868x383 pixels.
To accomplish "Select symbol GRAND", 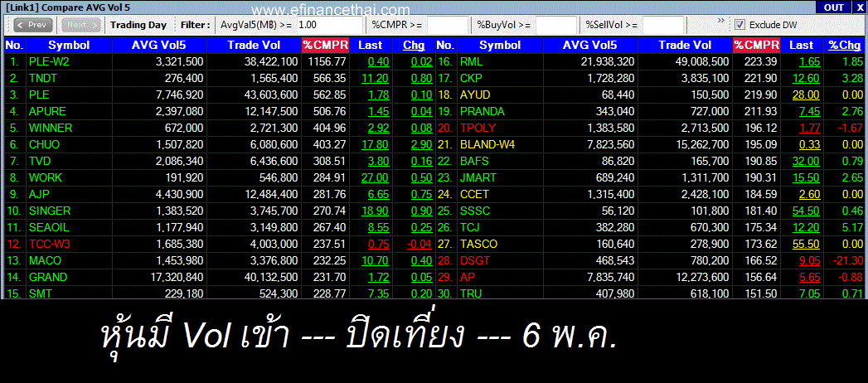I will [x=47, y=277].
